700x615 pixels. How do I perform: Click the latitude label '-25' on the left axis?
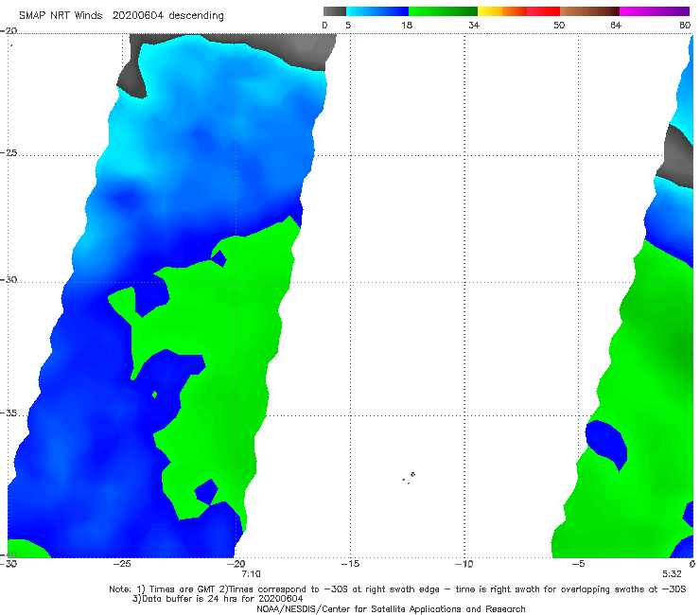click(x=9, y=152)
